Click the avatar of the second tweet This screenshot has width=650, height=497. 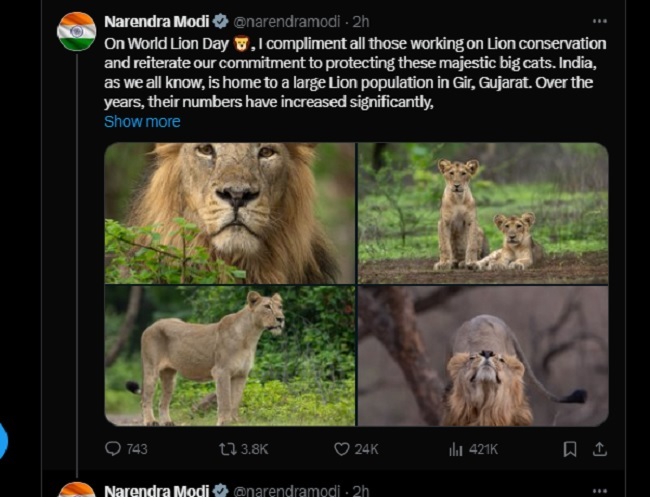77,490
